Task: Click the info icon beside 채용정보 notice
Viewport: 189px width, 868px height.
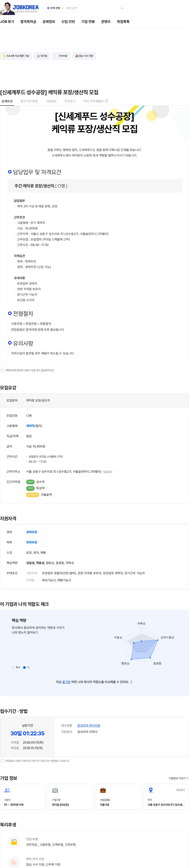Action: pyautogui.click(x=2, y=370)
